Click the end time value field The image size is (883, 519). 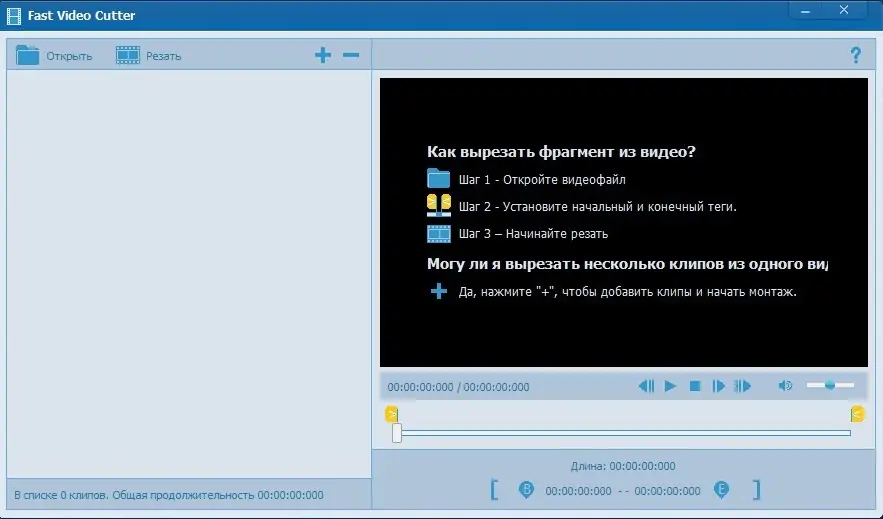point(667,491)
